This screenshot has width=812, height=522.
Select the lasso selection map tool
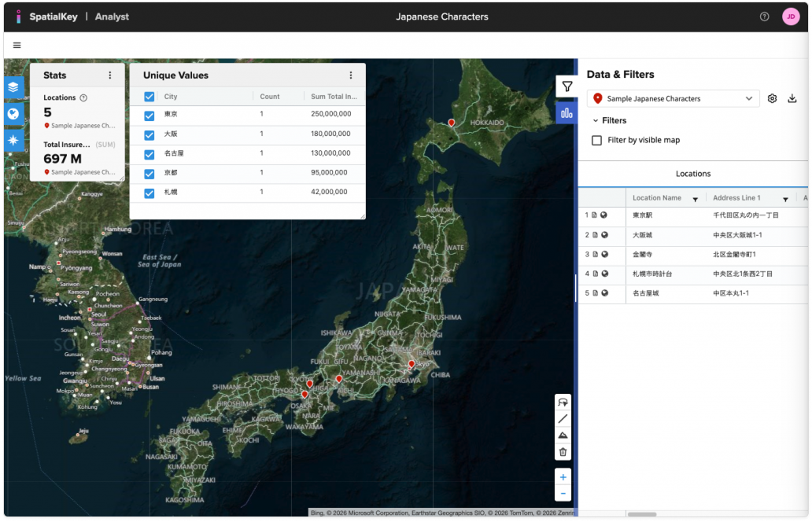click(563, 403)
